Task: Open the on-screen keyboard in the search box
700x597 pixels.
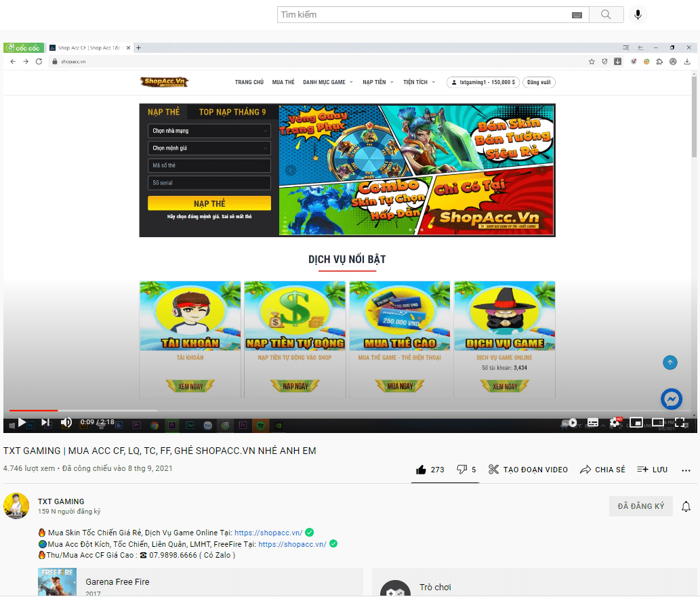Action: (577, 15)
